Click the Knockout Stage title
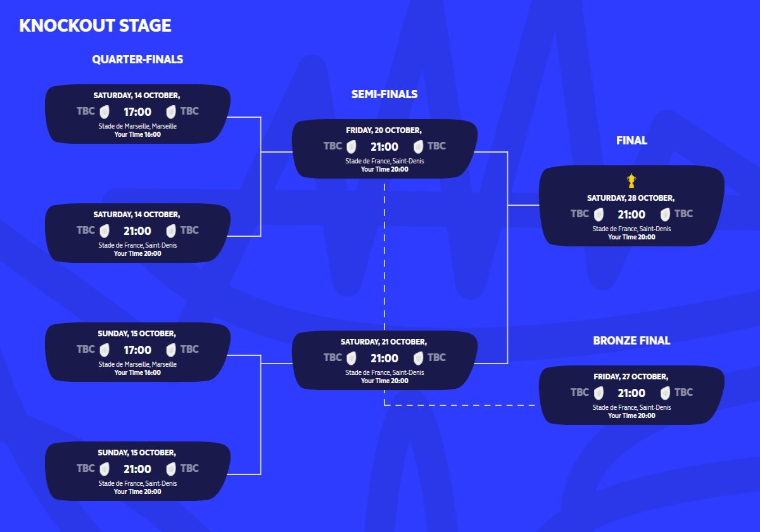Viewport: 760px width, 532px height. (95, 25)
